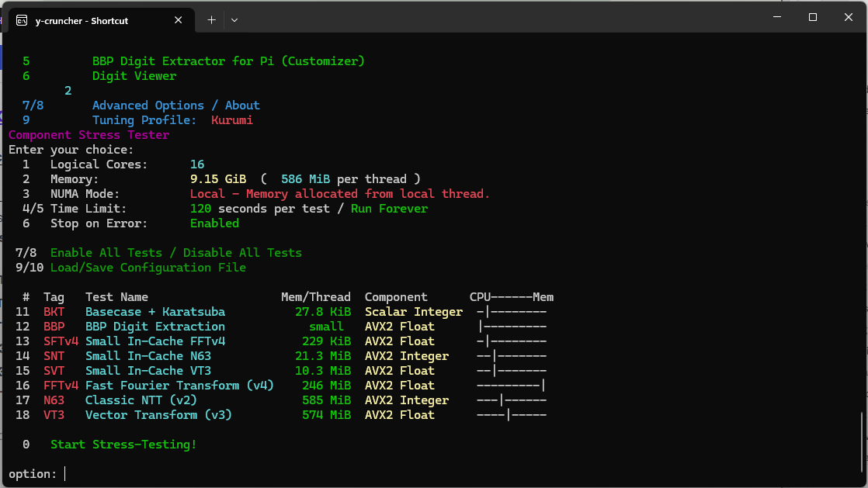
Task: Click 'Classic NTT (v2)' test name
Action: (141, 400)
